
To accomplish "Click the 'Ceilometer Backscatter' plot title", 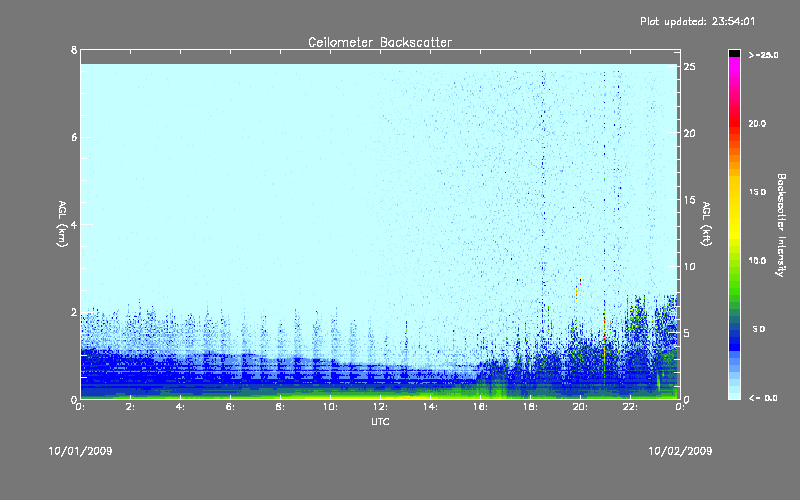I will pos(380,42).
